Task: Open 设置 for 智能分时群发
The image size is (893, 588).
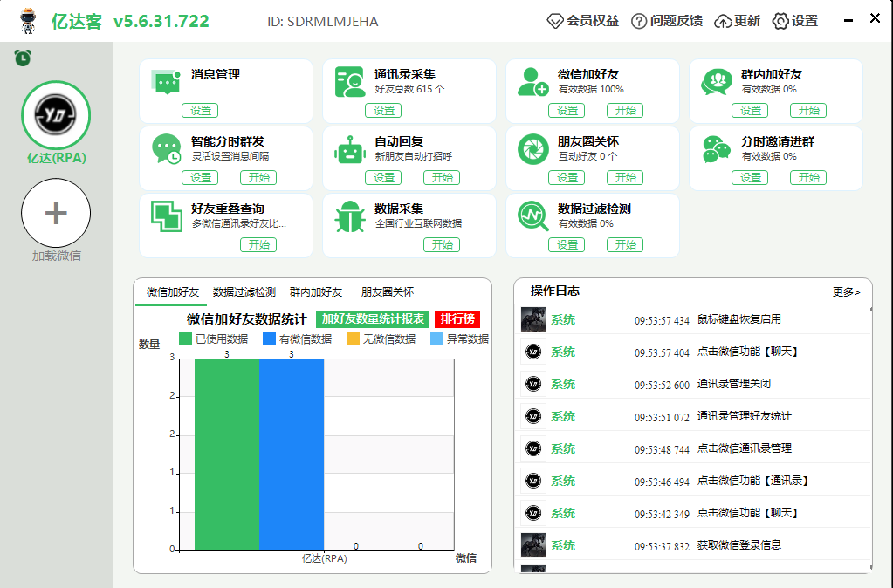Action: [x=200, y=178]
